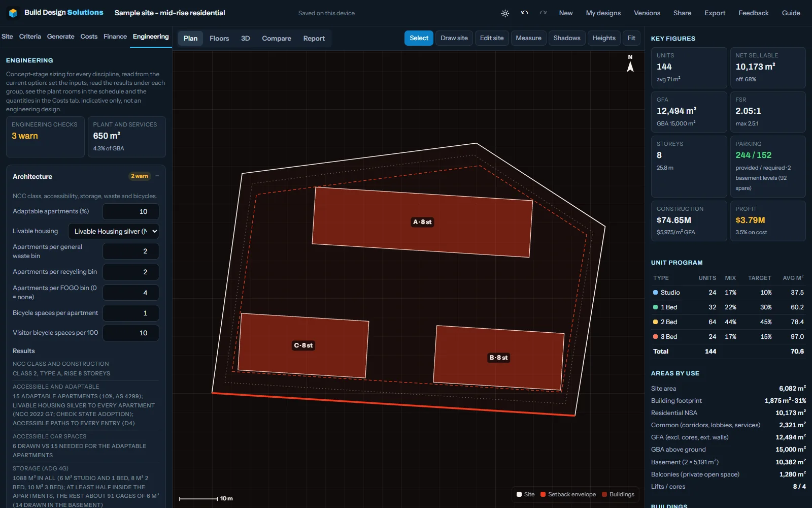The height and width of the screenshot is (508, 812).
Task: Toggle the light/dark theme sun icon
Action: [505, 13]
